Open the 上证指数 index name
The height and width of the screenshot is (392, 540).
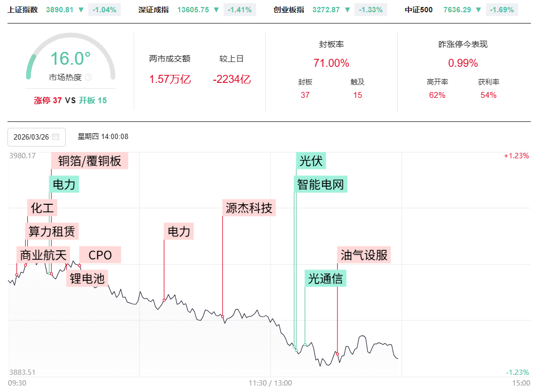[23, 10]
